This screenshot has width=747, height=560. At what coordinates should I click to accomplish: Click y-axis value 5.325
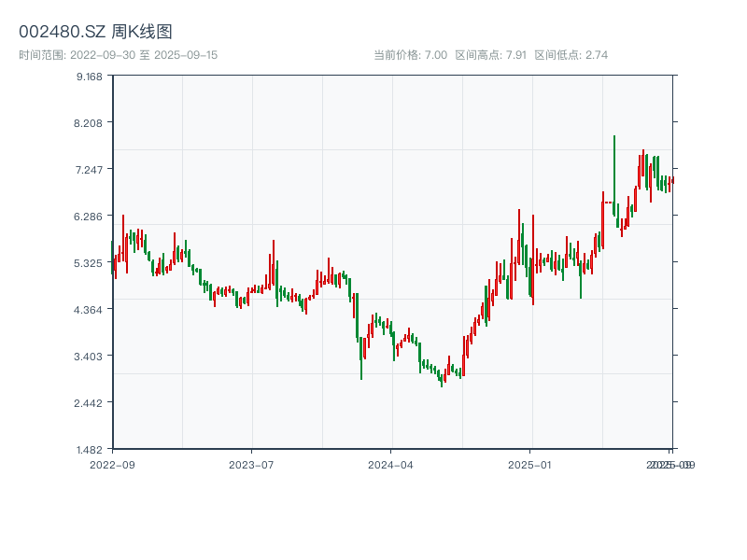pos(88,263)
